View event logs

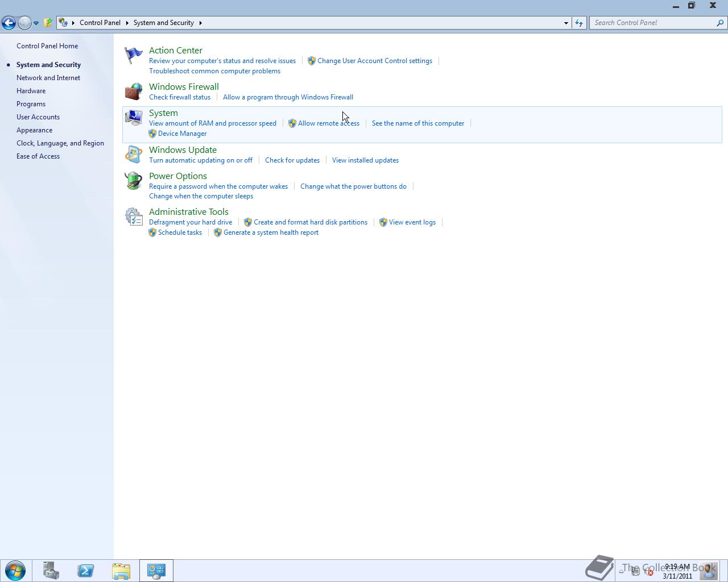click(x=412, y=222)
